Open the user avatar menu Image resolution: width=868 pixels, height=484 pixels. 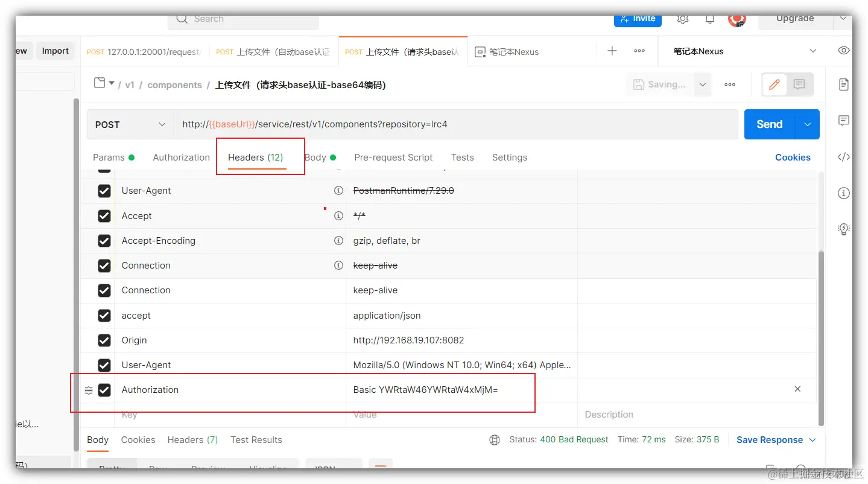(737, 19)
